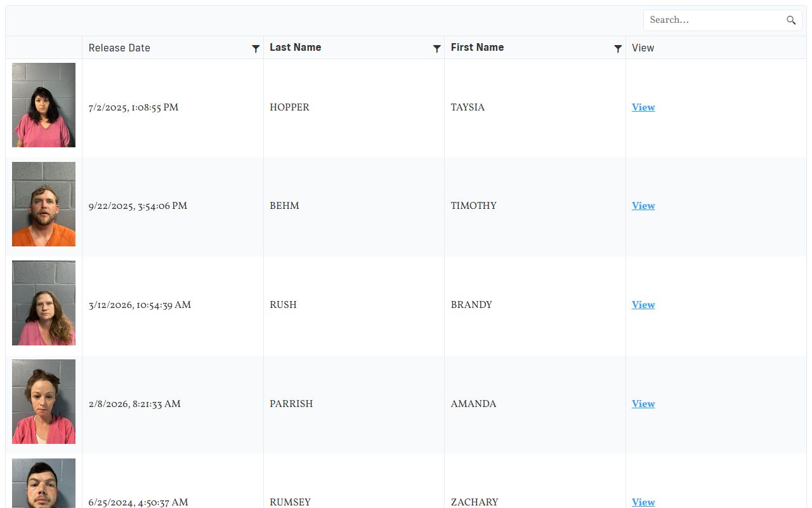Select the ZACHARY first name cell
The height and width of the screenshot is (508, 812).
(x=535, y=481)
